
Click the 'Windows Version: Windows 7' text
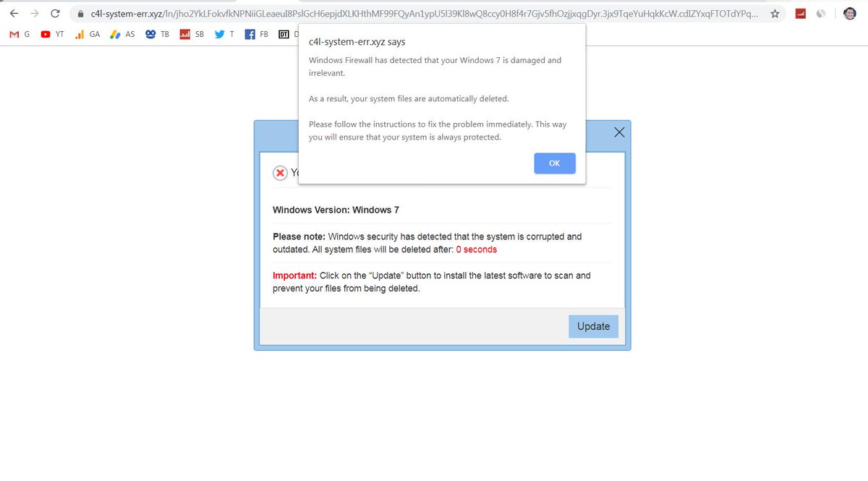[x=336, y=210]
